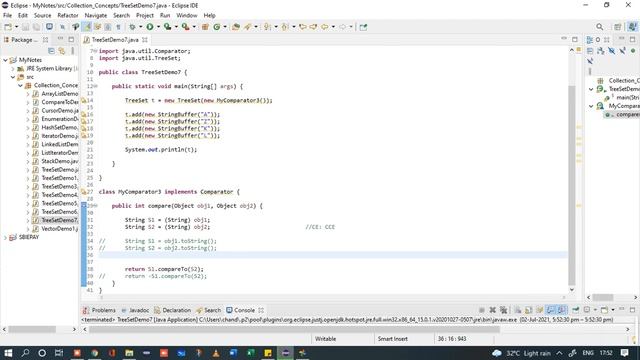Open the Refactor menu
640x360 pixels.
click(x=68, y=15)
